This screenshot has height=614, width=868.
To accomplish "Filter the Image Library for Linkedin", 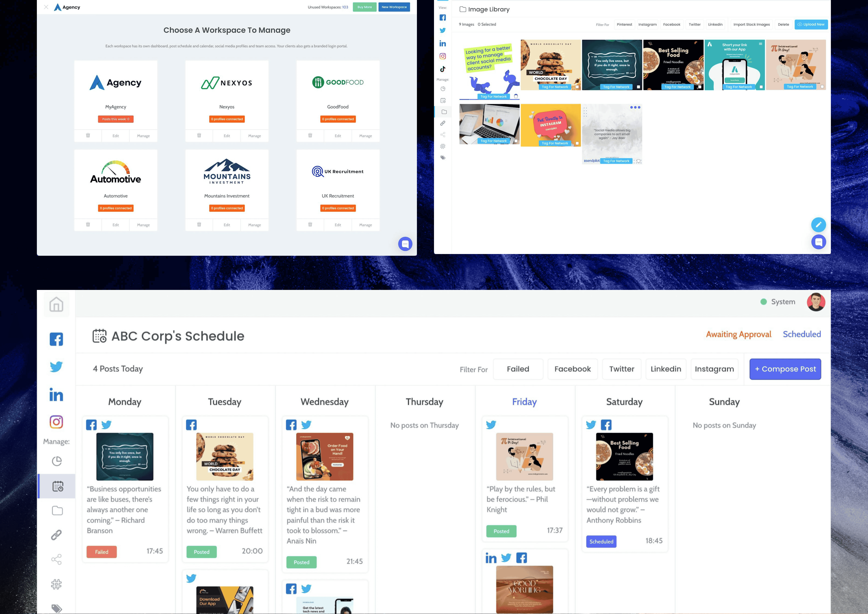I will point(715,25).
